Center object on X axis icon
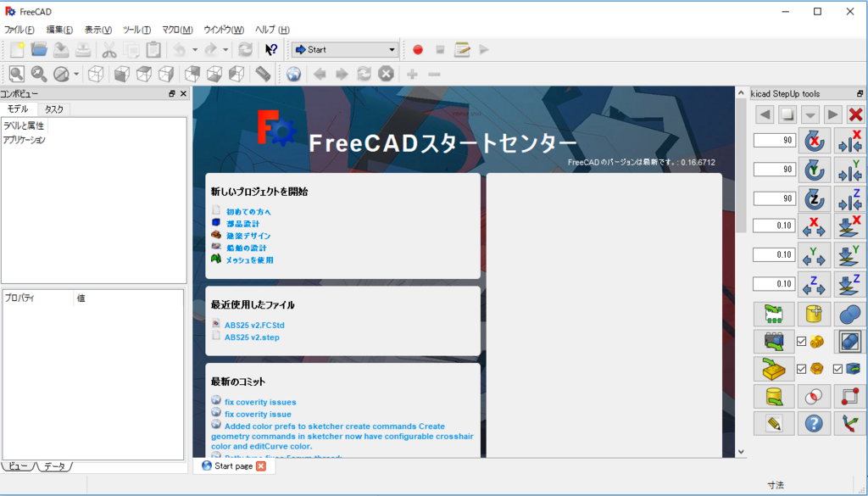This screenshot has width=868, height=496. click(x=850, y=141)
